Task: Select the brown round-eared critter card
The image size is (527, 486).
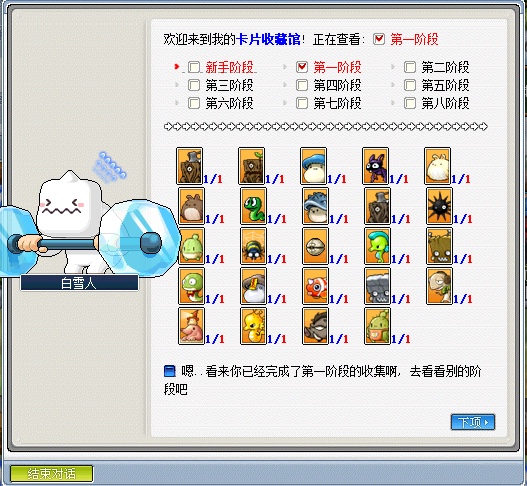Action: 191,206
